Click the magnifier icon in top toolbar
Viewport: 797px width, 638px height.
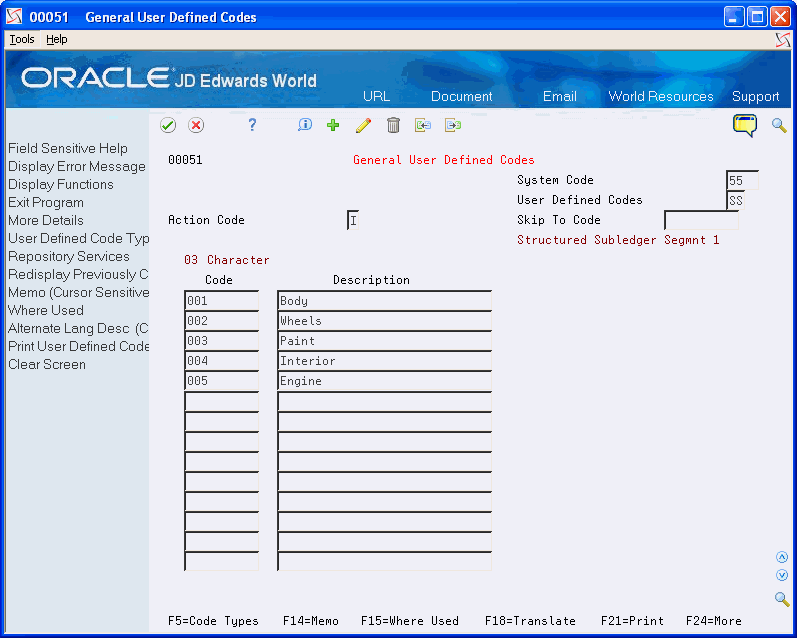779,125
